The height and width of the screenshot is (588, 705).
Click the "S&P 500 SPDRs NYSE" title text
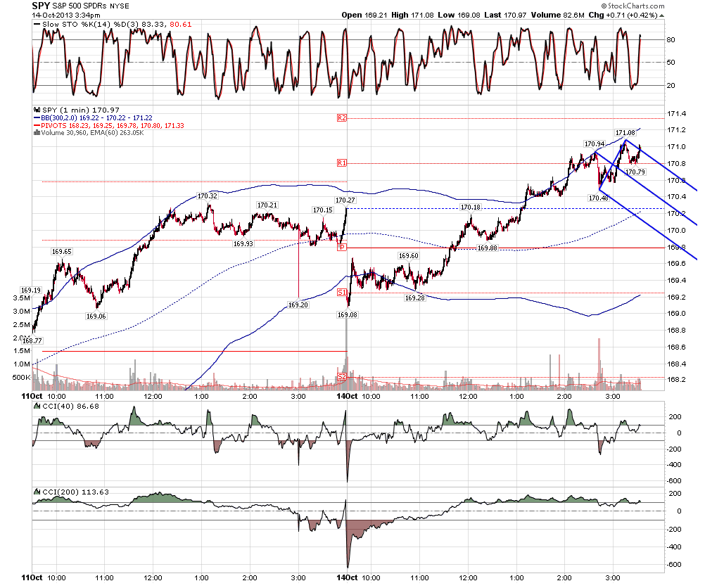pyautogui.click(x=90, y=6)
